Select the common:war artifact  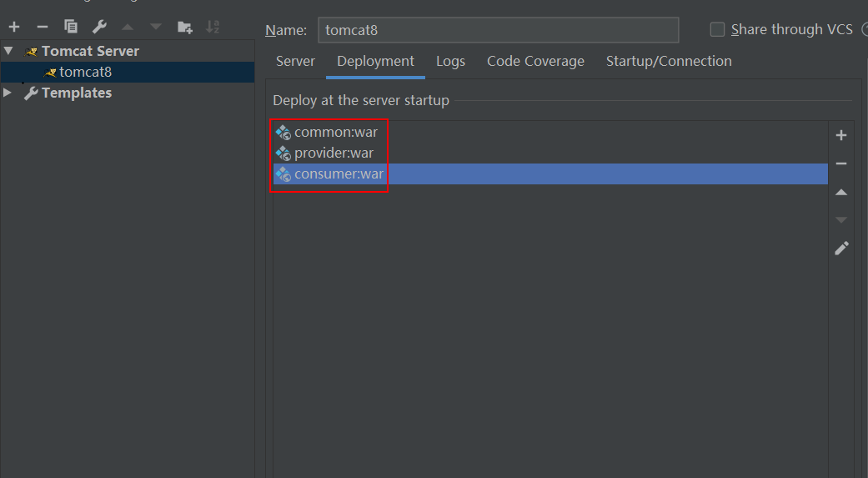click(x=335, y=132)
